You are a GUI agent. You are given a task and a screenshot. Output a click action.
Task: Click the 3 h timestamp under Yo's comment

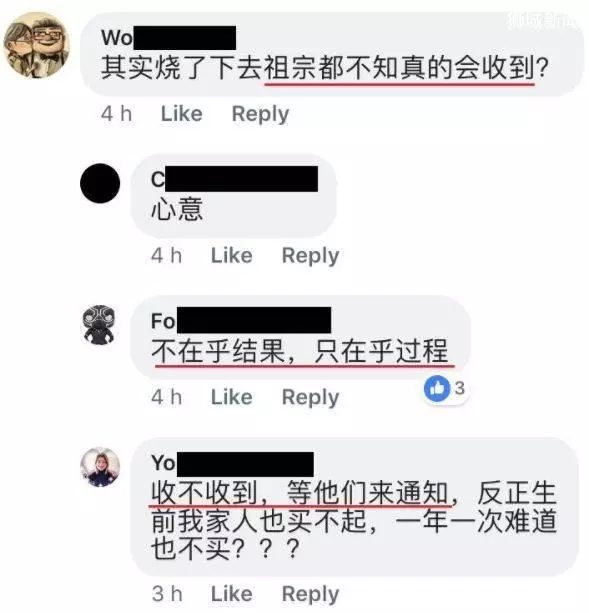pyautogui.click(x=167, y=594)
